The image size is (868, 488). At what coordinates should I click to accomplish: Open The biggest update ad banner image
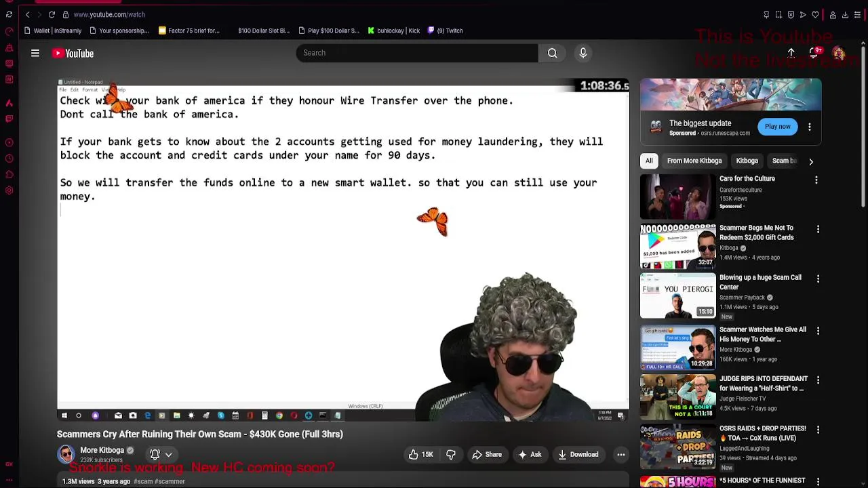pos(731,94)
